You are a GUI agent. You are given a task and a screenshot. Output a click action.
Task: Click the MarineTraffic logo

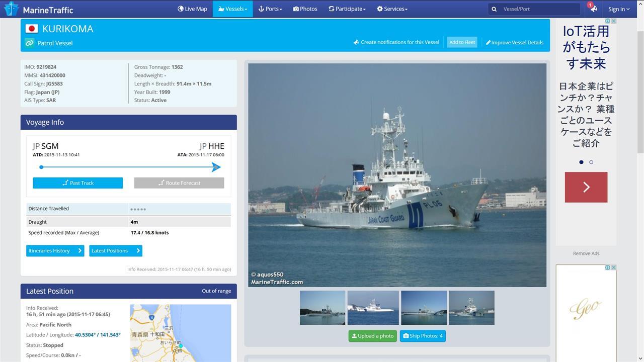tap(39, 9)
